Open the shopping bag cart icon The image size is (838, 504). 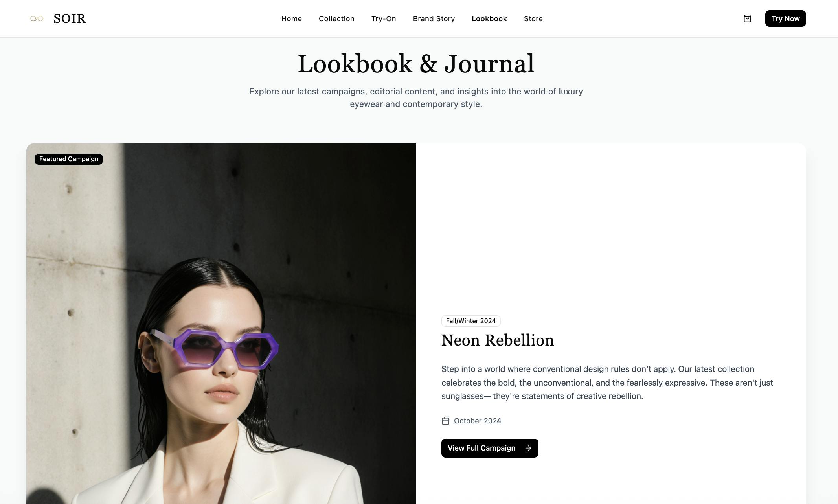coord(747,18)
